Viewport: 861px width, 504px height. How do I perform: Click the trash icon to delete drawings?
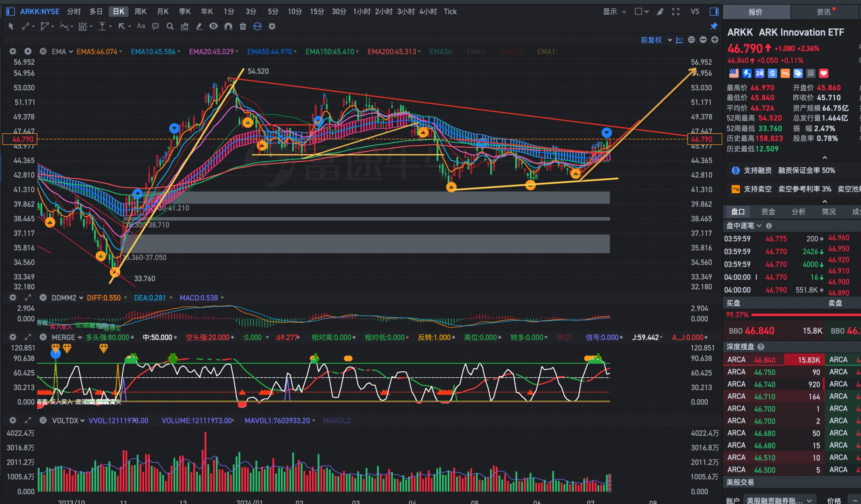(243, 26)
